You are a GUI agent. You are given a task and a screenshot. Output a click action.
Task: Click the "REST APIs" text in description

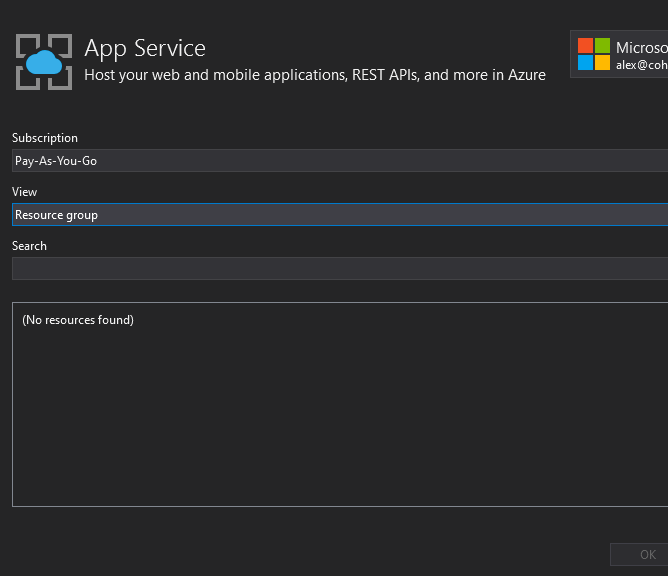[385, 75]
